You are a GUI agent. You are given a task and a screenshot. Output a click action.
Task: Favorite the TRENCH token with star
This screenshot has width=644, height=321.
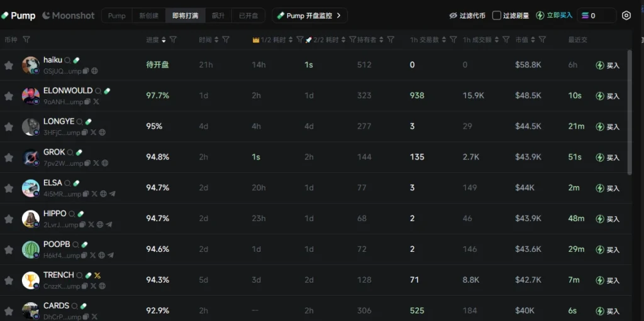click(9, 280)
